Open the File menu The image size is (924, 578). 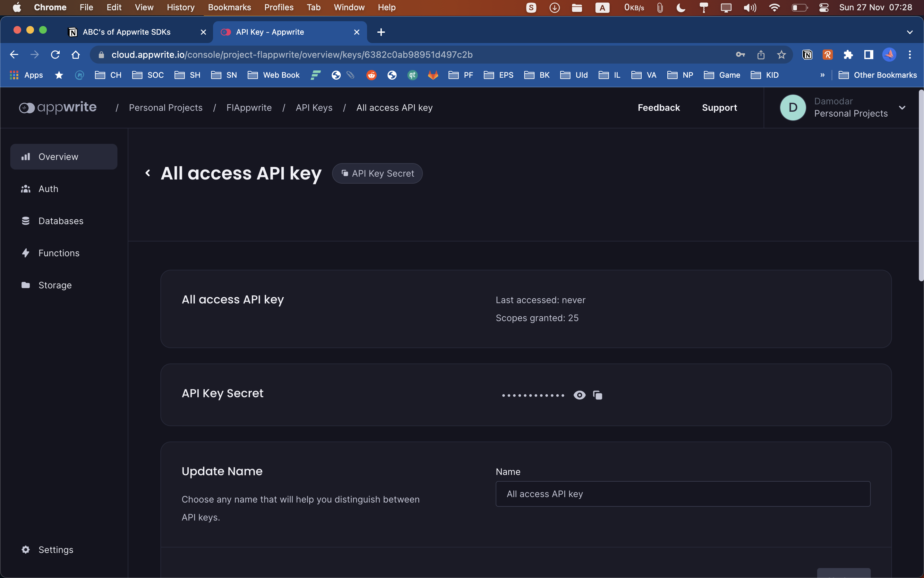coord(86,7)
